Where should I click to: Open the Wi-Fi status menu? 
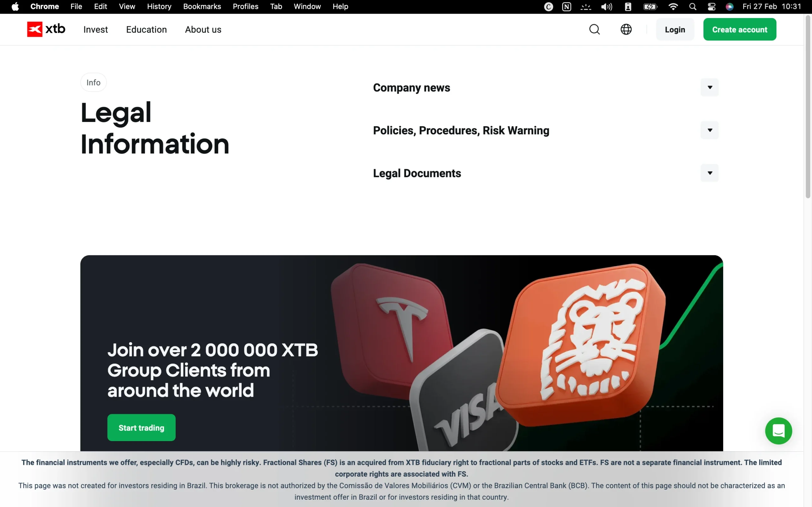point(673,6)
